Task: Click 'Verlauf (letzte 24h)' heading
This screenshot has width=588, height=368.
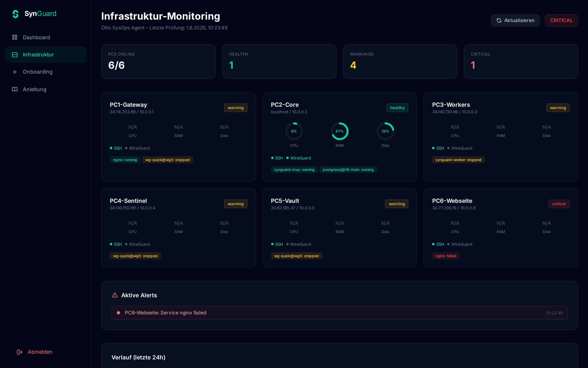Action: tap(138, 357)
